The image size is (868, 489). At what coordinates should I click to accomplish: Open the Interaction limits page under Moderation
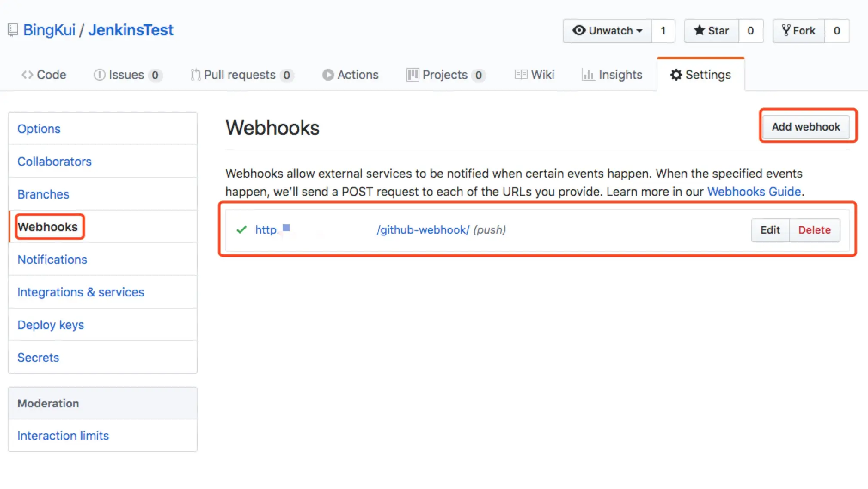[x=63, y=436]
